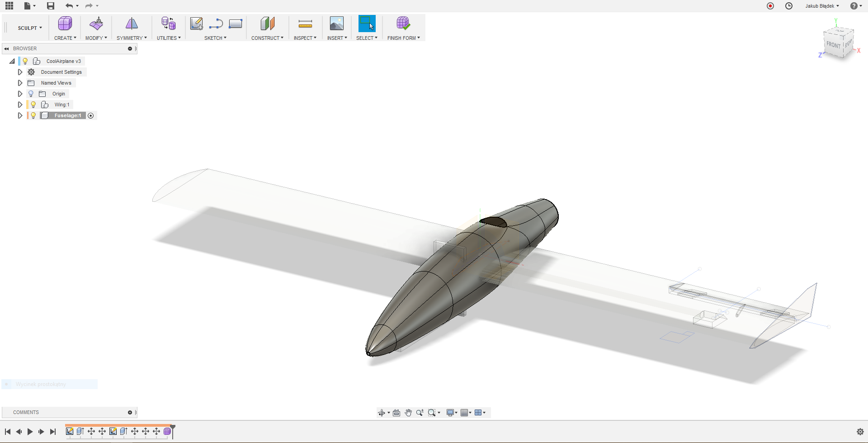This screenshot has height=443, width=868.
Task: Click Fuselage:1 activate component radio button
Action: pos(91,116)
